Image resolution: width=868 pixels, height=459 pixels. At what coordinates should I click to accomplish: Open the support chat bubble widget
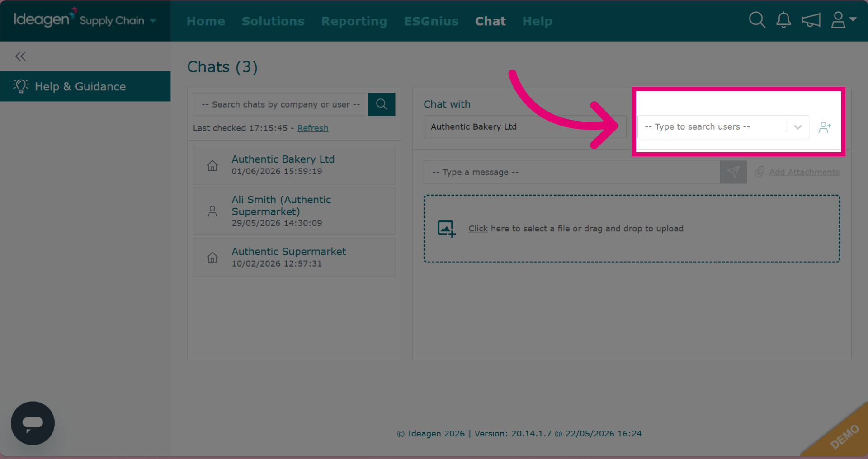point(33,423)
